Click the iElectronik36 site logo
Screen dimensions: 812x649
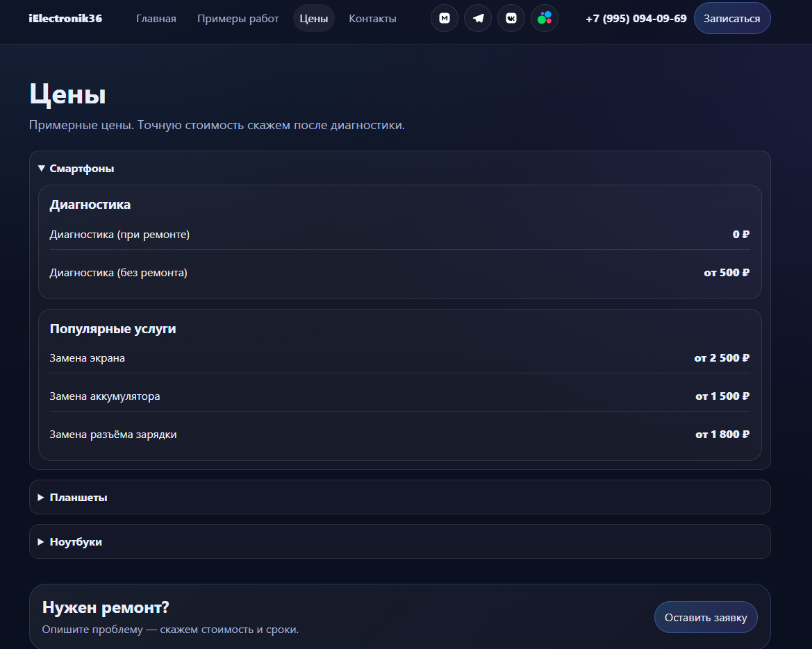click(x=65, y=19)
